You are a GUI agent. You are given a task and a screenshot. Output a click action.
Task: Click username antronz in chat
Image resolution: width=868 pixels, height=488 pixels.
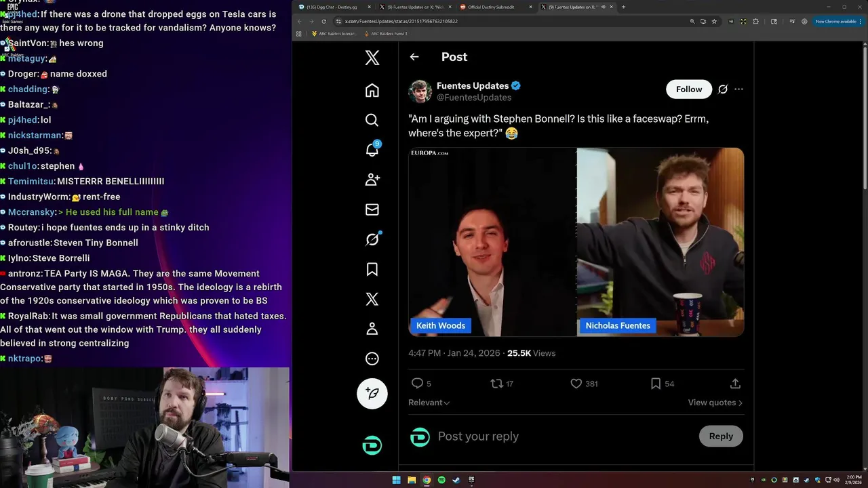(x=25, y=273)
